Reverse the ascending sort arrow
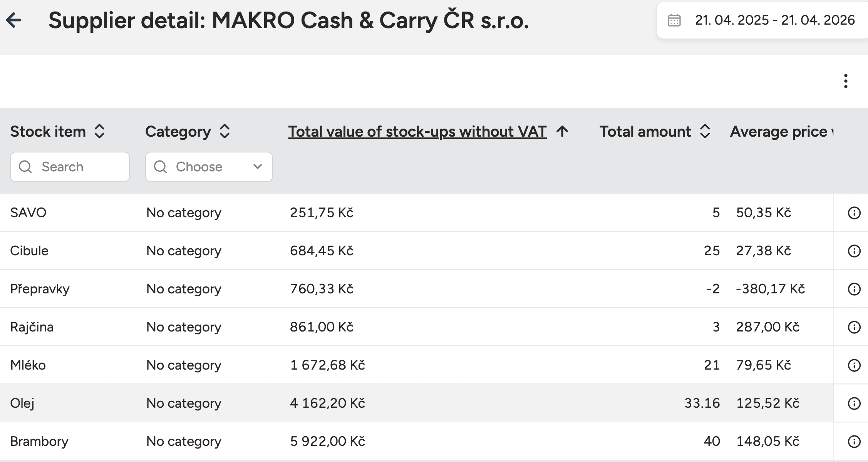868x462 pixels. click(x=562, y=132)
